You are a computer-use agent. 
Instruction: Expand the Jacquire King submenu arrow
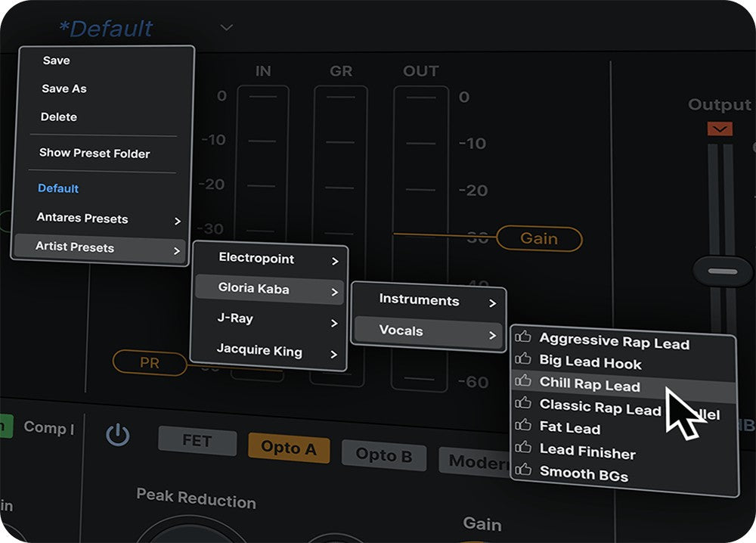point(333,355)
